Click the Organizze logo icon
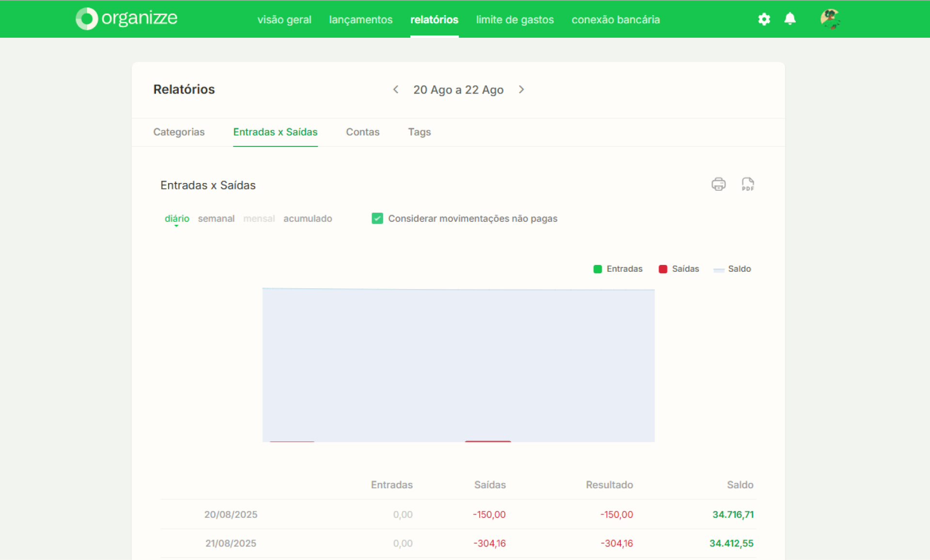 coord(87,19)
